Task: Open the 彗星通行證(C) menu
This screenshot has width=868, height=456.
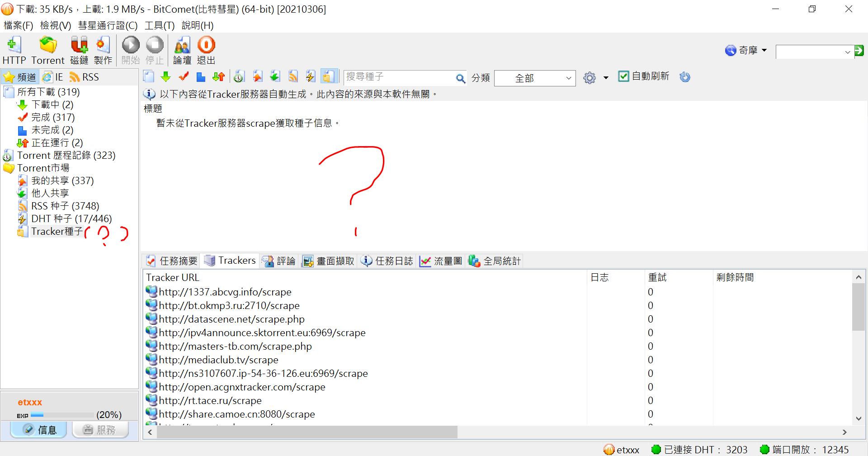Action: pyautogui.click(x=108, y=25)
